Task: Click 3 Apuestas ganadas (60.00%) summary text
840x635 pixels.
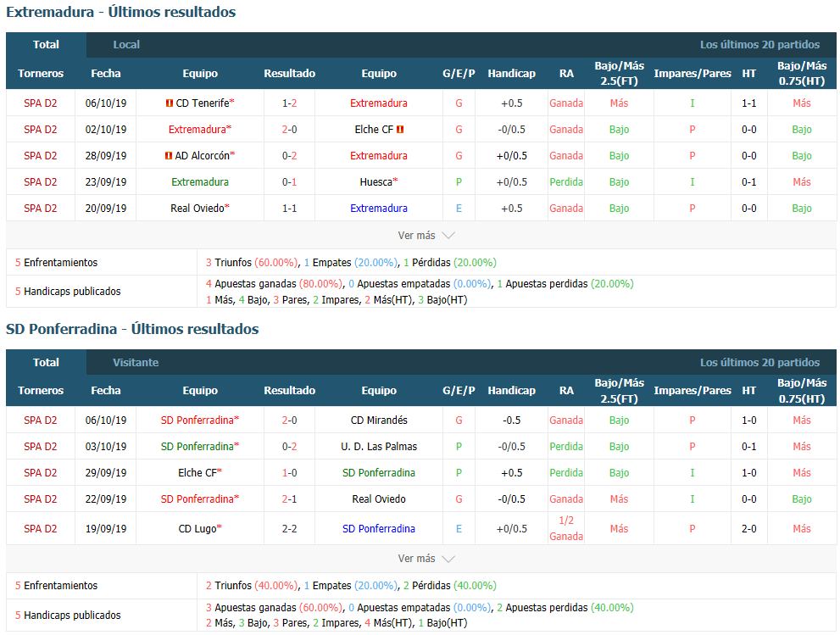Action: click(x=275, y=608)
